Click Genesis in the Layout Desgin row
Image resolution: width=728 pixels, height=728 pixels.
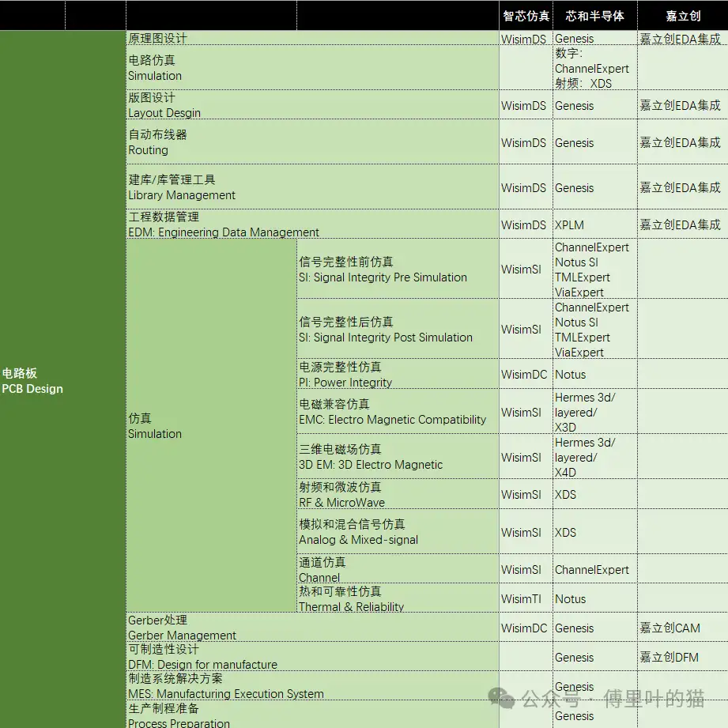594,105
